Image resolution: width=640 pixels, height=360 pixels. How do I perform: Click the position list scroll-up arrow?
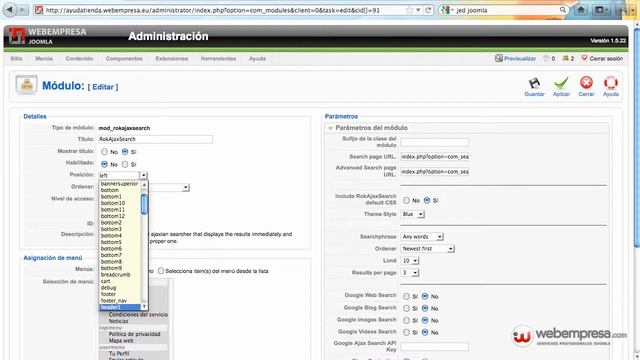tap(144, 184)
